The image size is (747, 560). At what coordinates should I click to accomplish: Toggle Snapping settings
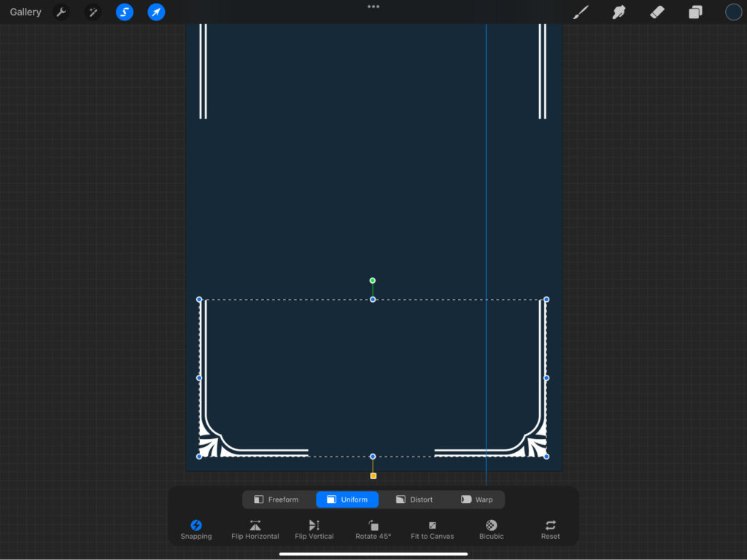[x=196, y=529]
